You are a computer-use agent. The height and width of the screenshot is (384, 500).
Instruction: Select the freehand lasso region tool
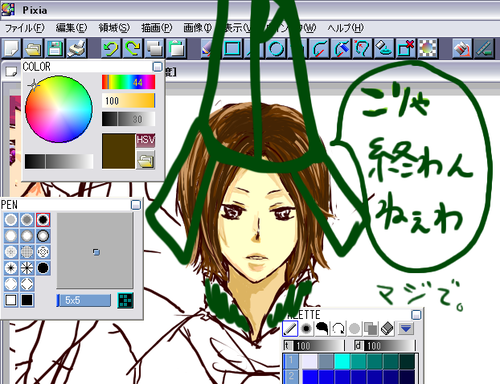tap(363, 48)
